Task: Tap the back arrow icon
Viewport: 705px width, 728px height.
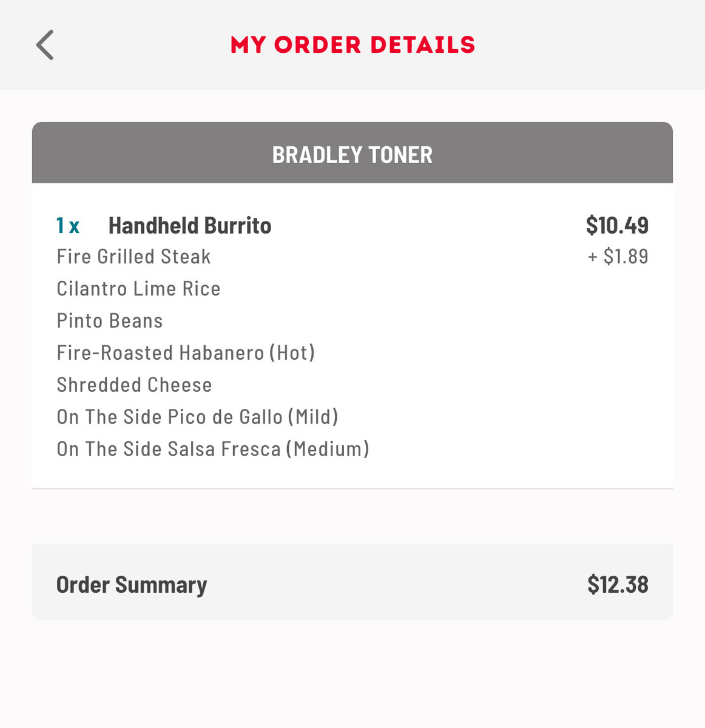Action: pyautogui.click(x=45, y=45)
